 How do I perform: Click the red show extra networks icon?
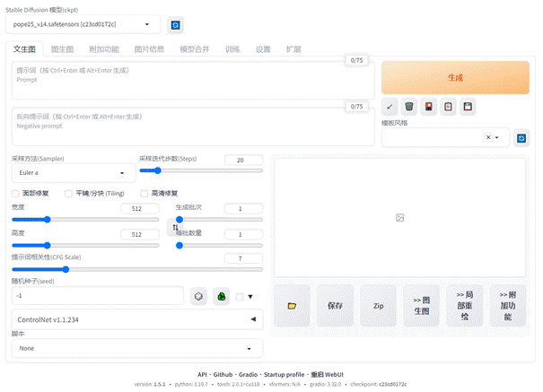429,107
